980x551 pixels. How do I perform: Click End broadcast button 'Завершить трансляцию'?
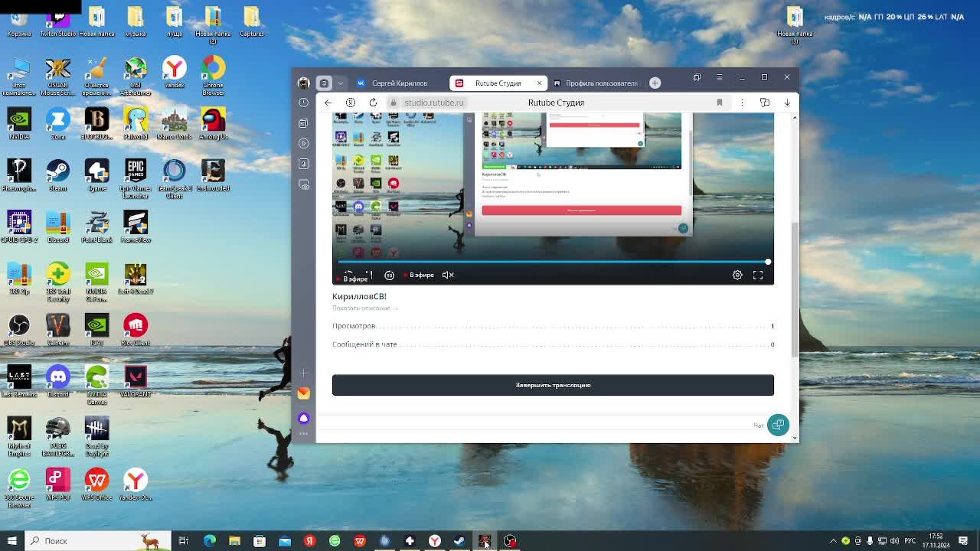point(553,385)
